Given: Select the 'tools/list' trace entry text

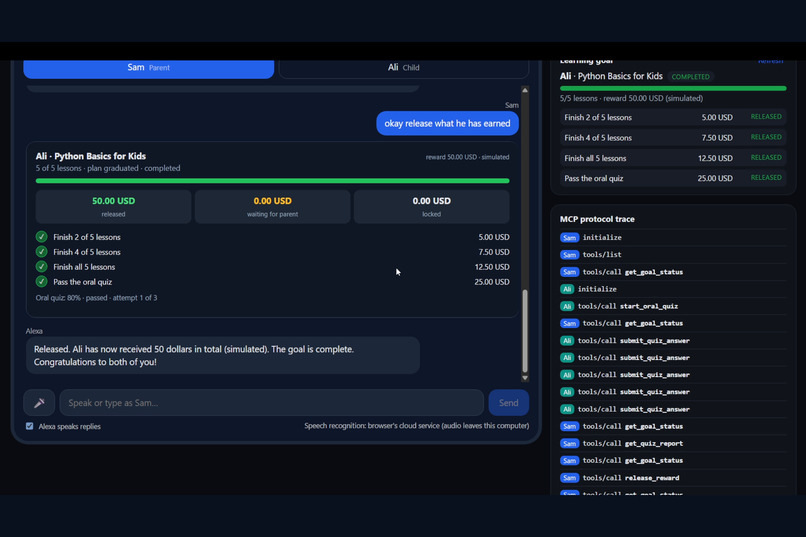Looking at the screenshot, I should 602,255.
